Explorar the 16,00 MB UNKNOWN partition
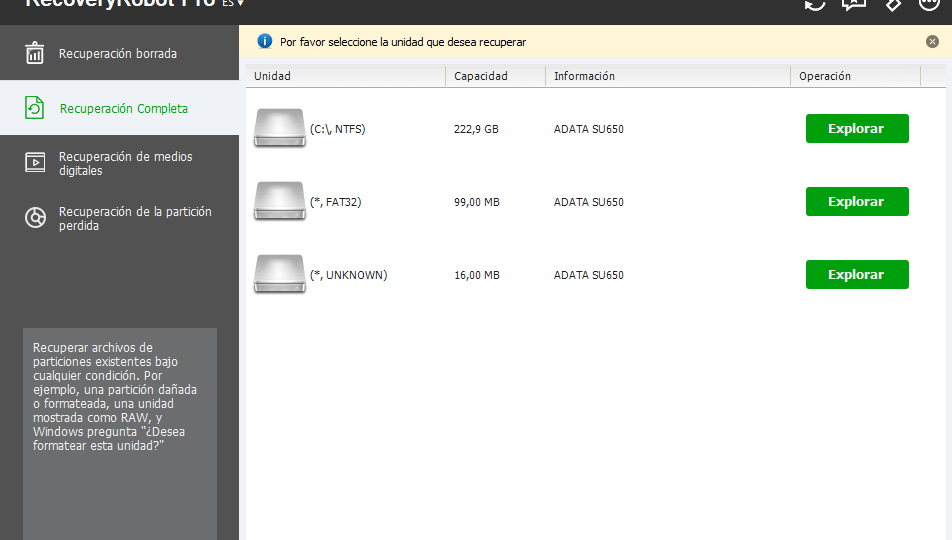The height and width of the screenshot is (540, 952). click(857, 274)
